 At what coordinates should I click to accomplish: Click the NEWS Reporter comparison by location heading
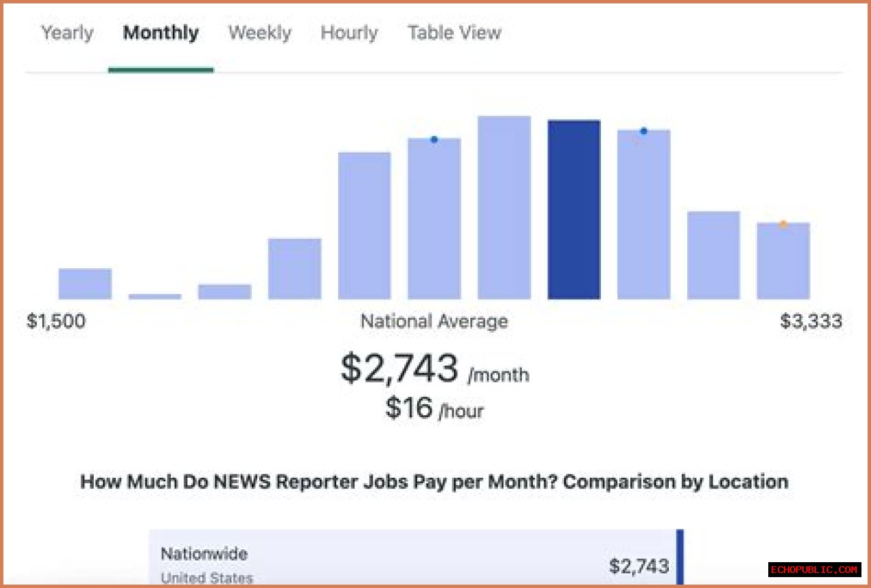(x=434, y=482)
